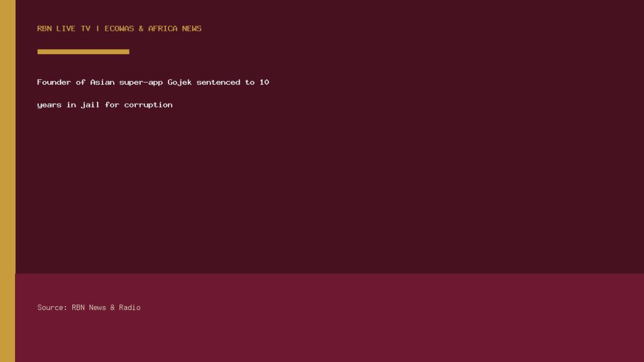Click the word sentenced in the headline
Viewport: 644px width, 362px height.
click(218, 82)
